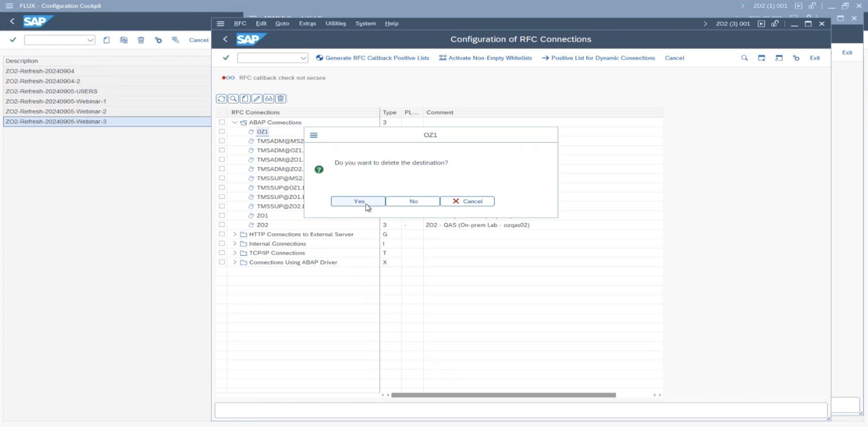Click the search-settings icon in FLUX Cockpit
The height and width of the screenshot is (427, 868).
click(x=175, y=40)
